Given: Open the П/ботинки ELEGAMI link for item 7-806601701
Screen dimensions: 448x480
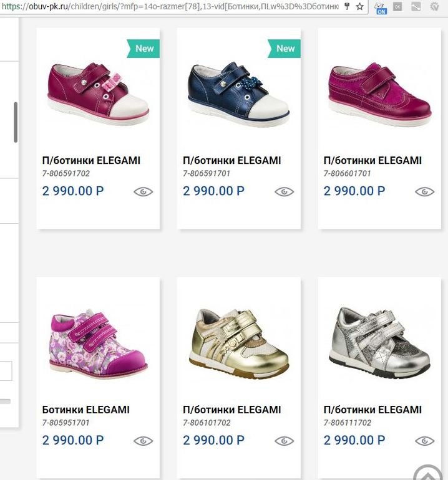Looking at the screenshot, I should tap(373, 160).
